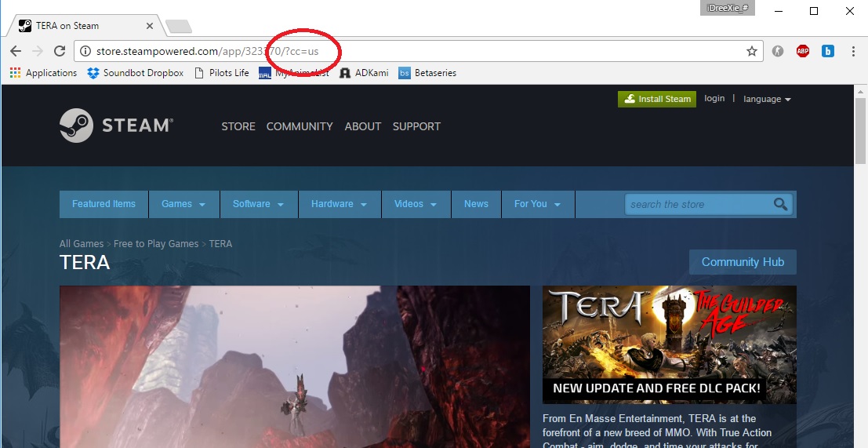Click the scrollbar up arrow
The image size is (868, 448).
tap(860, 91)
